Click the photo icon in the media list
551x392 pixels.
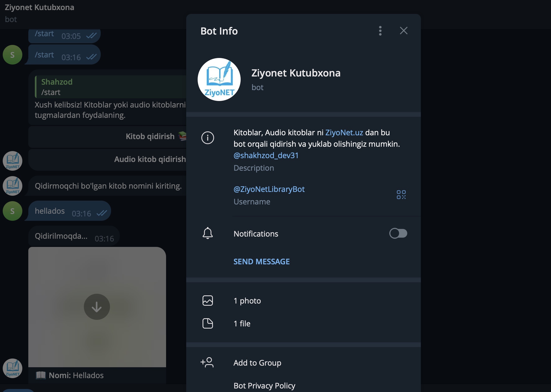[207, 301]
